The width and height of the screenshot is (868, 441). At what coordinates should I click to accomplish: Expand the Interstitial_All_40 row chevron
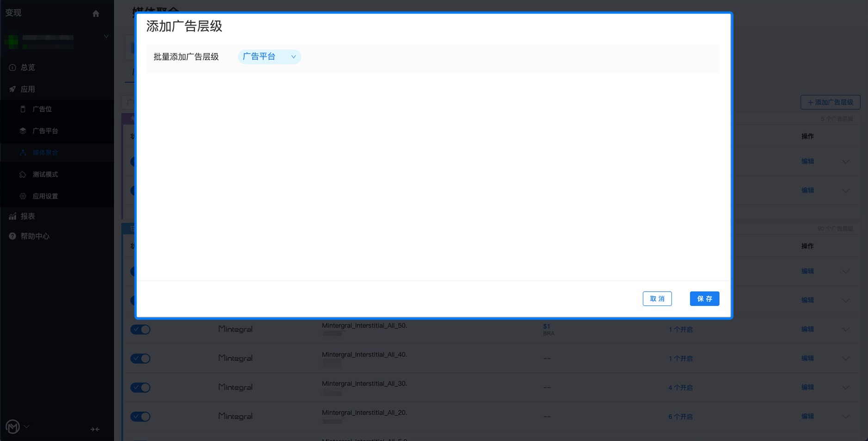845,359
